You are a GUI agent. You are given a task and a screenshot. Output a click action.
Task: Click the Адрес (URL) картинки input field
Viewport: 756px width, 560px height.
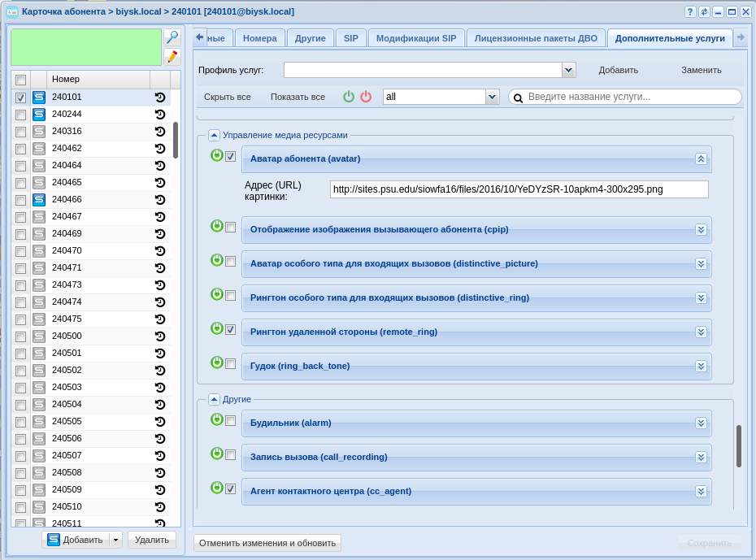pyautogui.click(x=519, y=189)
